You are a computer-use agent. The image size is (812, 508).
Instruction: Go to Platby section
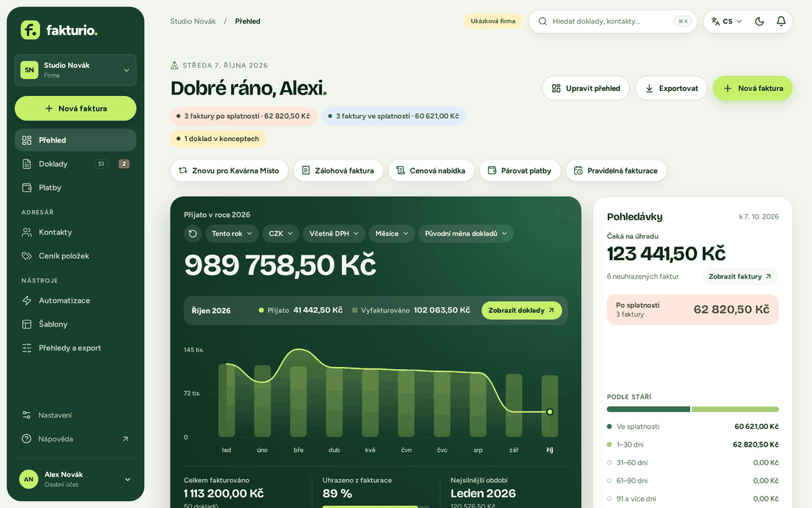point(75,188)
